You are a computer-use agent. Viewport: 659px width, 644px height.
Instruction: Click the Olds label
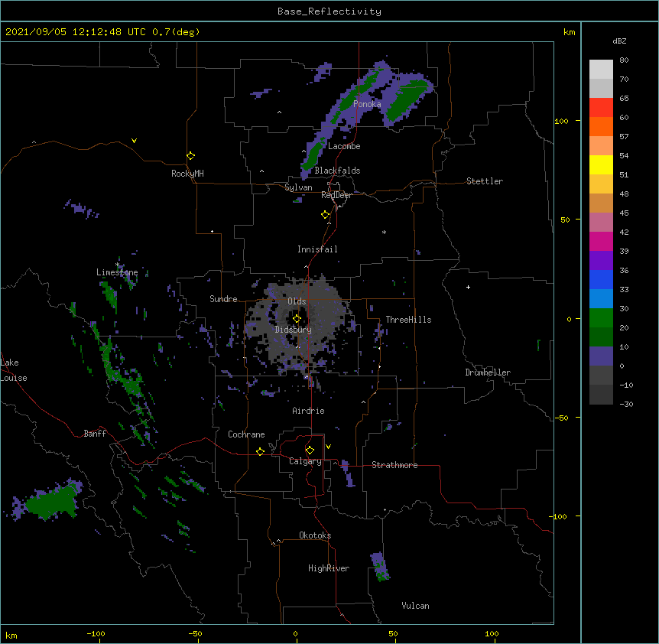click(297, 301)
